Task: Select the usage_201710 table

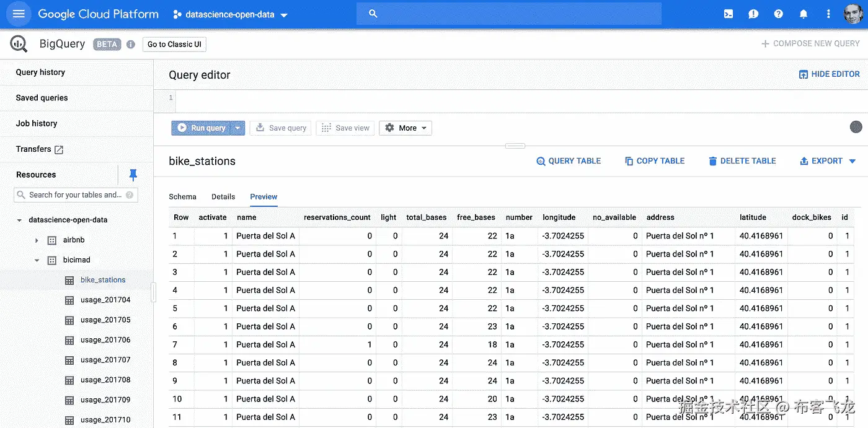Action: (105, 420)
